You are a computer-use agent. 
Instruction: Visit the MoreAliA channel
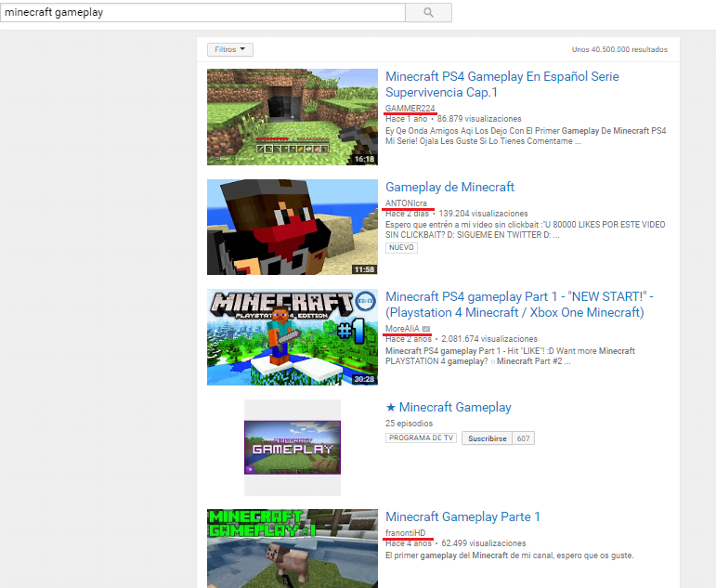coord(402,329)
